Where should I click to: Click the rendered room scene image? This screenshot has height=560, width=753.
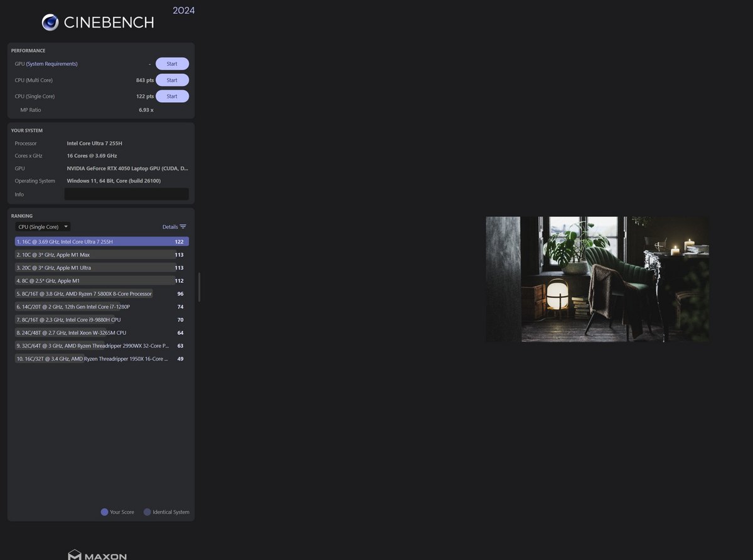point(597,279)
